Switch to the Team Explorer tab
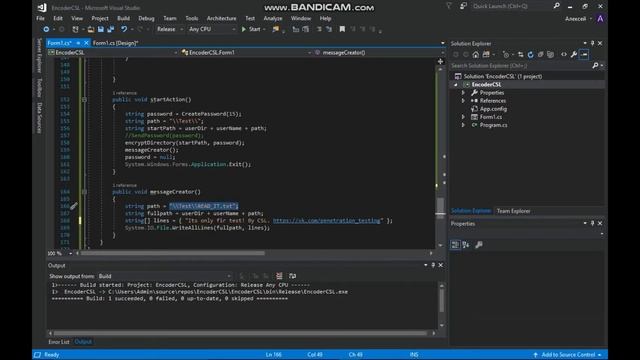Viewport: 640px width, 360px height. [x=513, y=211]
